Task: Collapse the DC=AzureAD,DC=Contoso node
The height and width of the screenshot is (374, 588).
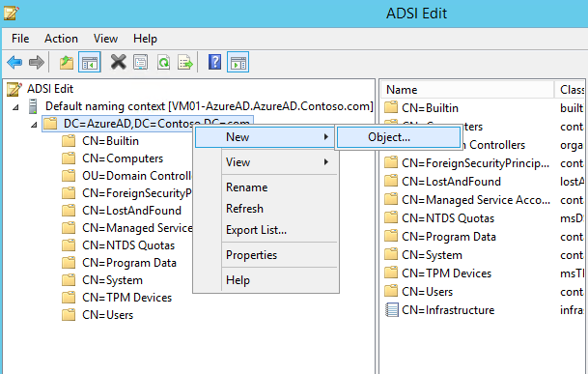Action: (34, 125)
